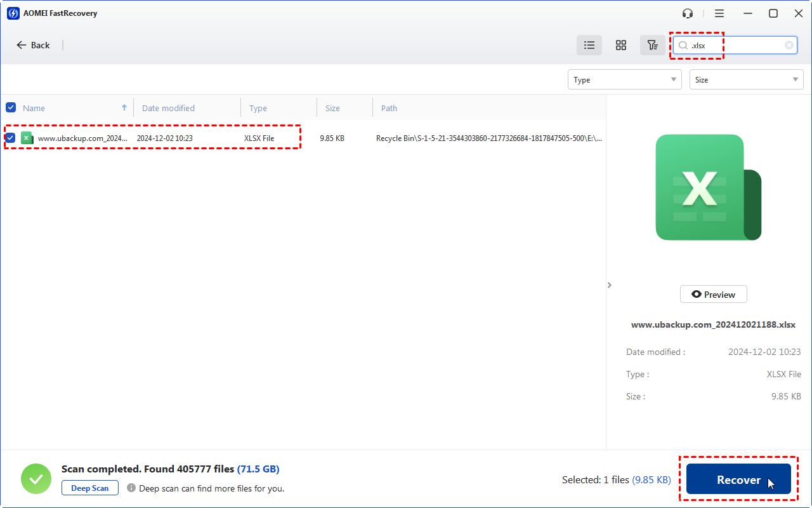Click the Preview button
812x508 pixels.
click(x=713, y=294)
